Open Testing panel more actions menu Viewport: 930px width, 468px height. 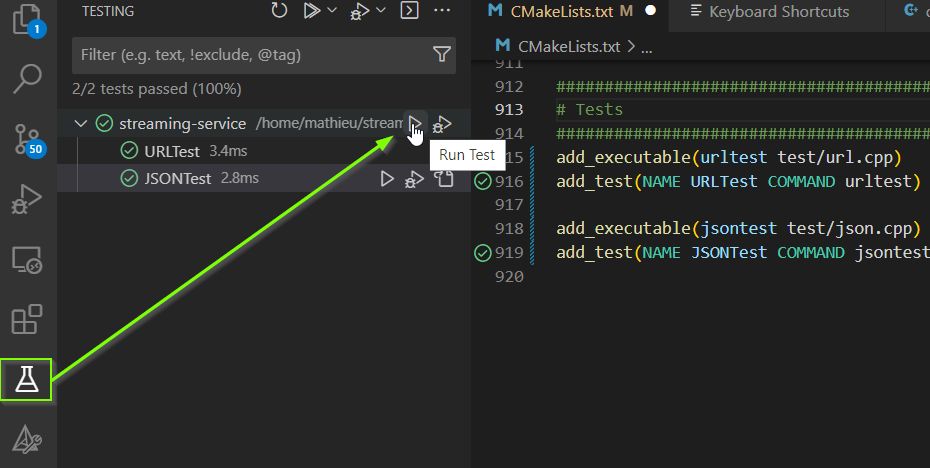point(442,11)
